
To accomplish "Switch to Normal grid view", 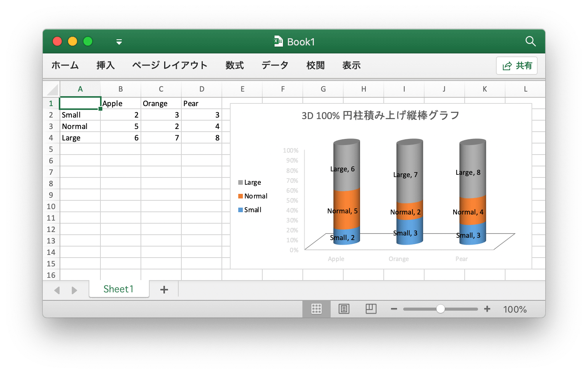I will (x=316, y=309).
